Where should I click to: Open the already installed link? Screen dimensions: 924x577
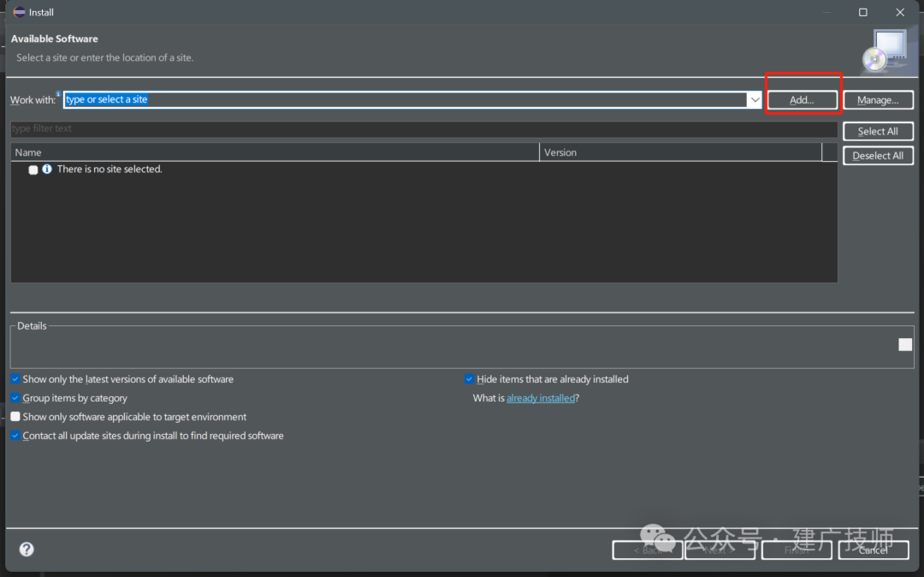541,398
